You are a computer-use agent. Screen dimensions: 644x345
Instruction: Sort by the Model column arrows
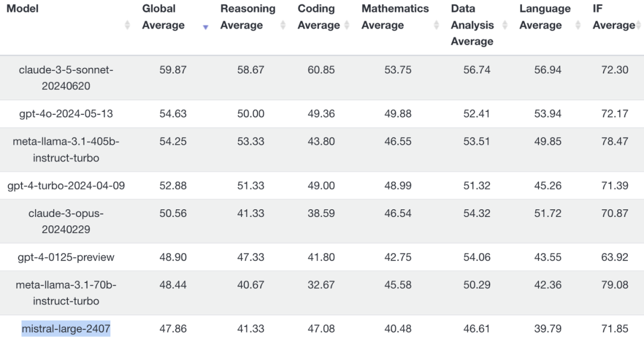tap(128, 25)
